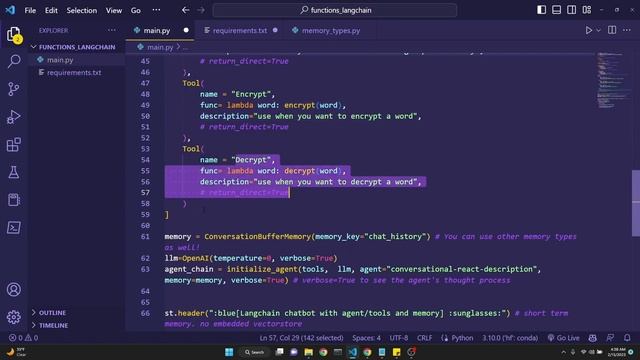Open the Edit menu
This screenshot has height=360, width=640.
51,10
